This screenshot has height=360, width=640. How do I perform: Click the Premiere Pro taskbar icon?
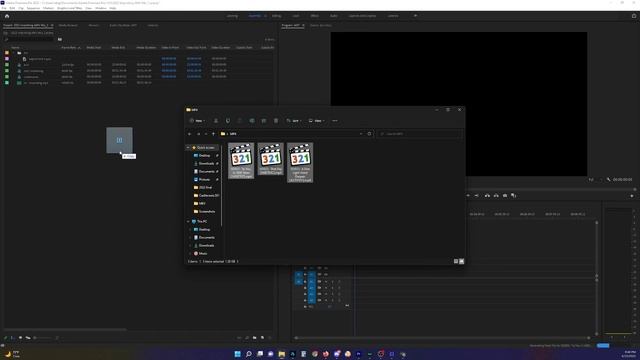[x=358, y=354]
